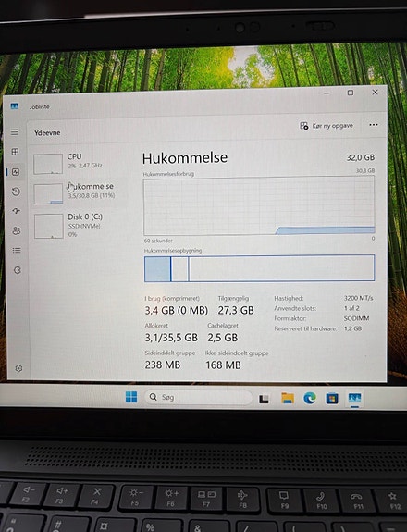Click the memory composition bar
This screenshot has width=407, height=532.
tap(259, 268)
